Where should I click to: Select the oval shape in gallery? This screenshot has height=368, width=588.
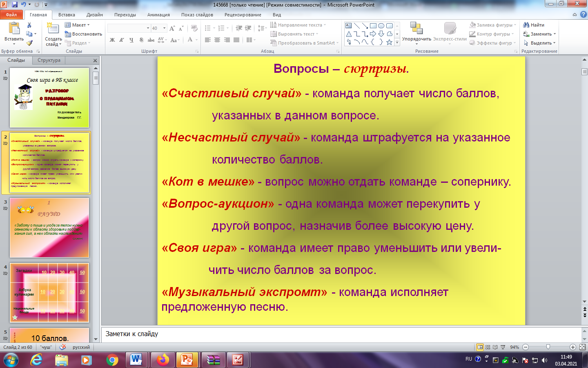[381, 25]
